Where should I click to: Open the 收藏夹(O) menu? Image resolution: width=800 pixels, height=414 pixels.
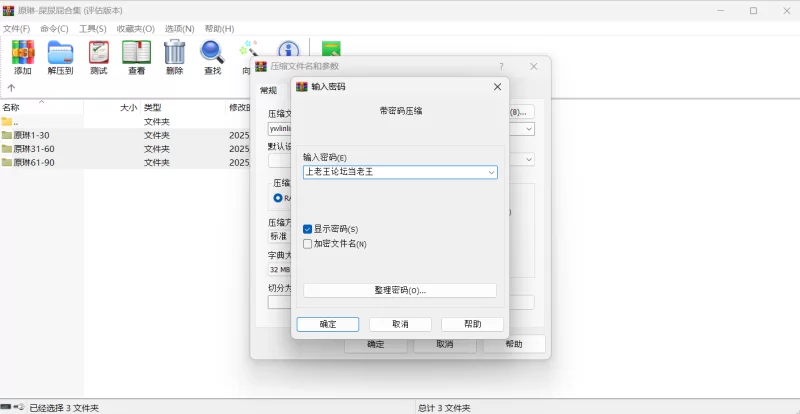click(136, 29)
